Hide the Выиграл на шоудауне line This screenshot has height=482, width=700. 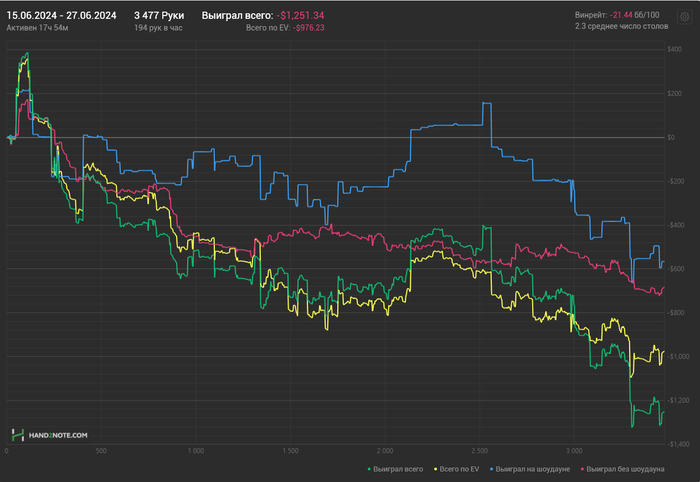[533, 468]
